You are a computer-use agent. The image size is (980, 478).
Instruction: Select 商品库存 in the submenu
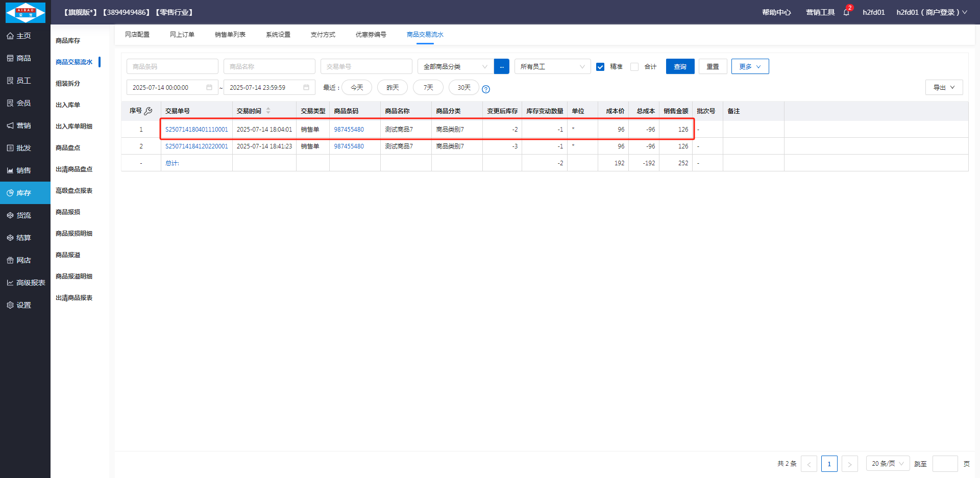[68, 40]
